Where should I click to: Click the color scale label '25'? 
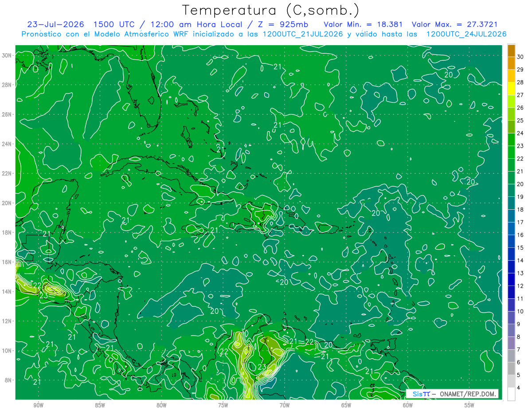(x=520, y=120)
